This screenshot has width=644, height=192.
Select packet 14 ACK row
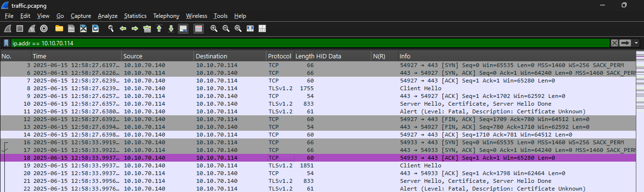[318, 135]
